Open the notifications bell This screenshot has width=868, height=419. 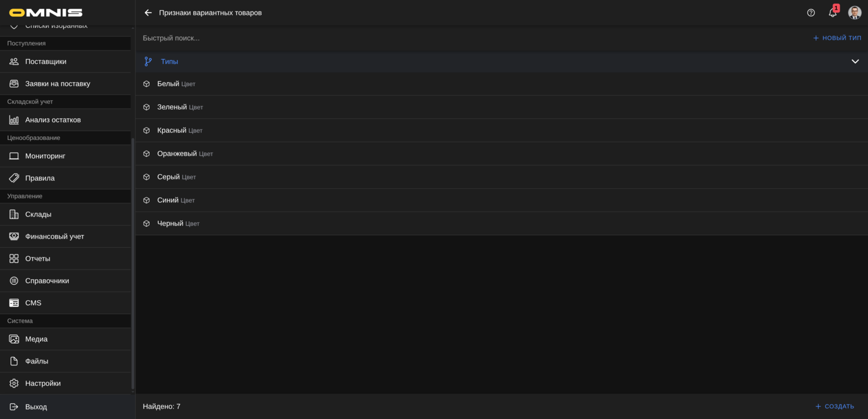coord(832,13)
